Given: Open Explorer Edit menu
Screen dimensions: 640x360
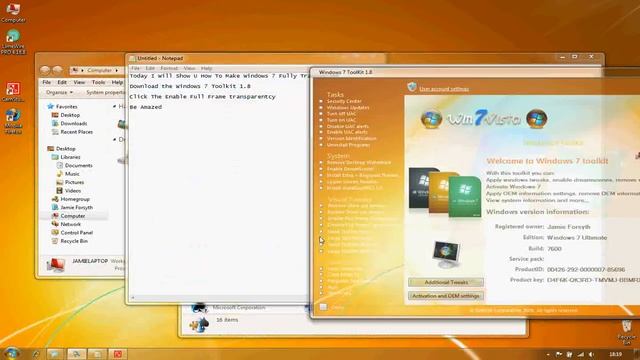Looking at the screenshot, I should 62,82.
